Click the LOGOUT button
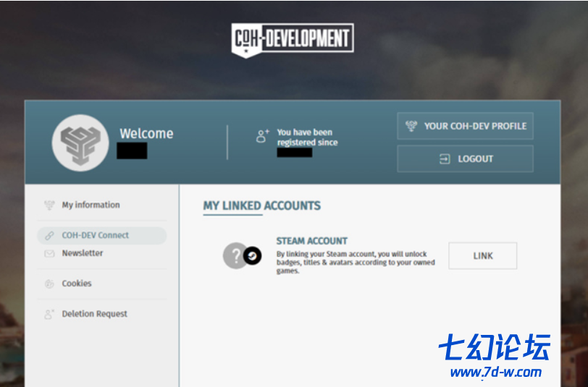The width and height of the screenshot is (588, 387). [465, 159]
